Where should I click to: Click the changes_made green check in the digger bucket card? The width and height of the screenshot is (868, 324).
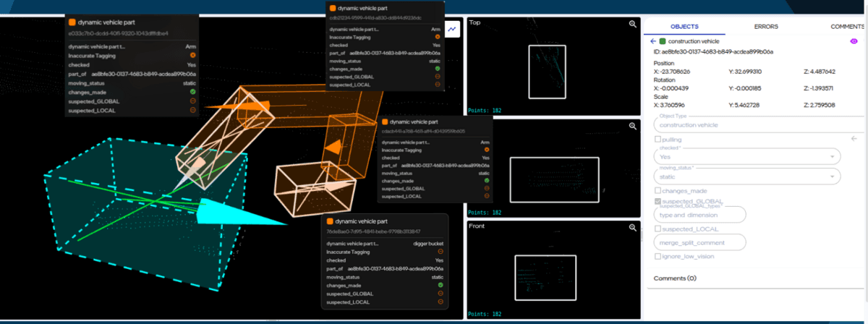[x=441, y=285]
